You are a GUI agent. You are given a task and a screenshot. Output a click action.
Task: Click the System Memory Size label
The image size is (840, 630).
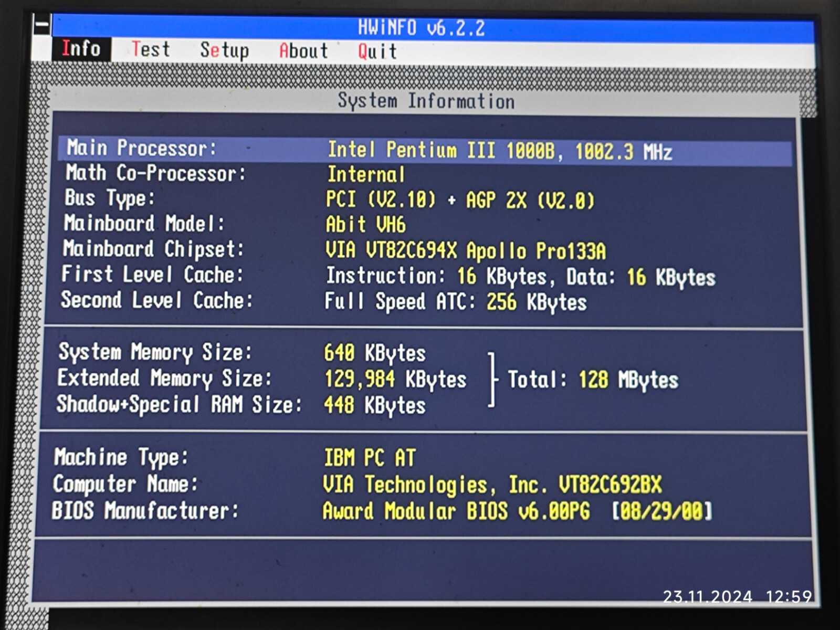[x=155, y=352]
